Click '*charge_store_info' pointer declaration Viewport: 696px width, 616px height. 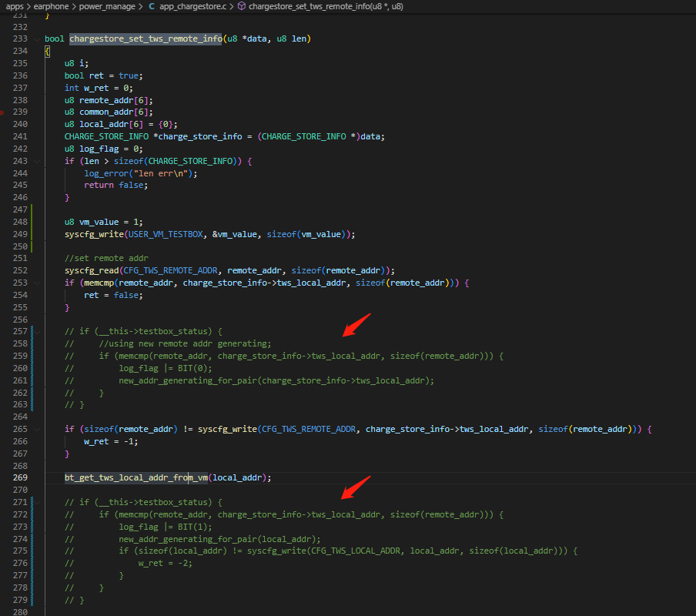coord(198,137)
